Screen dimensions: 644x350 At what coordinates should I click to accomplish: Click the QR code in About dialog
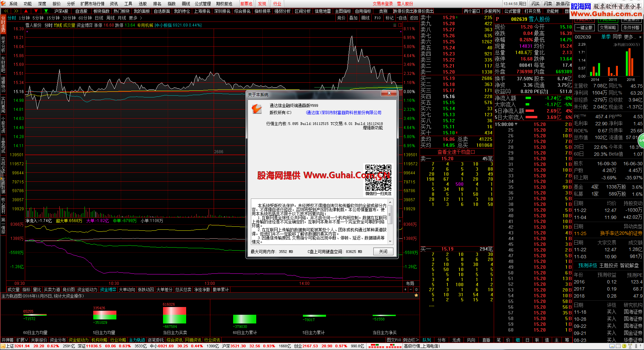(x=378, y=178)
